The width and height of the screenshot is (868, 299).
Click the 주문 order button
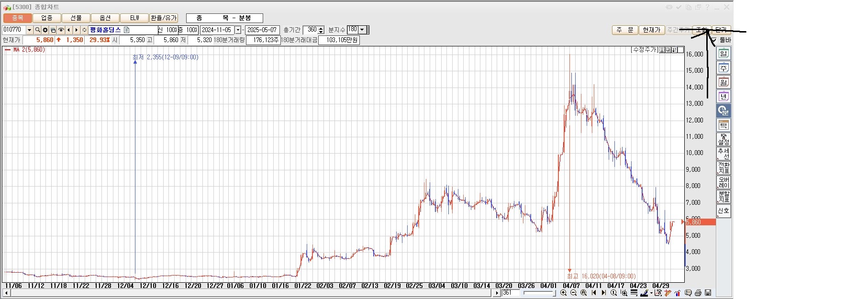point(624,30)
